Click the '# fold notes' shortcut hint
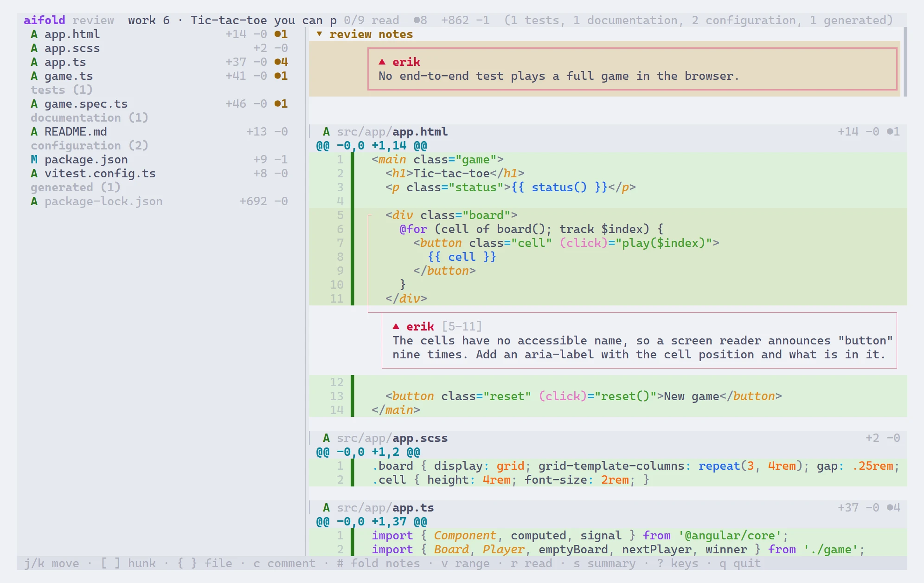The image size is (924, 583). (x=379, y=564)
